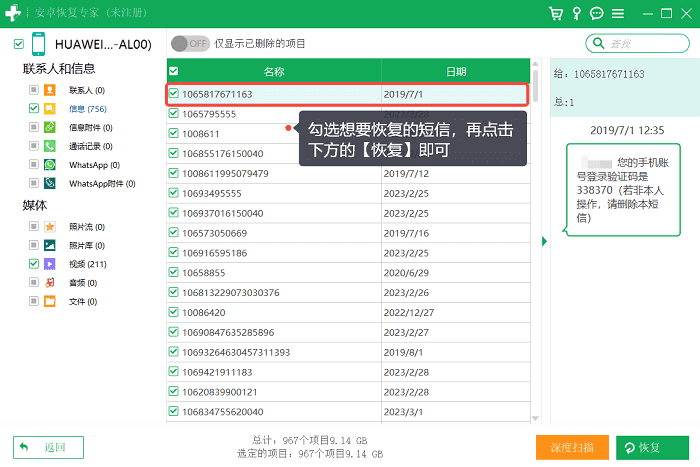
Task: Click the 信息附件 attachment icon
Action: 50,127
